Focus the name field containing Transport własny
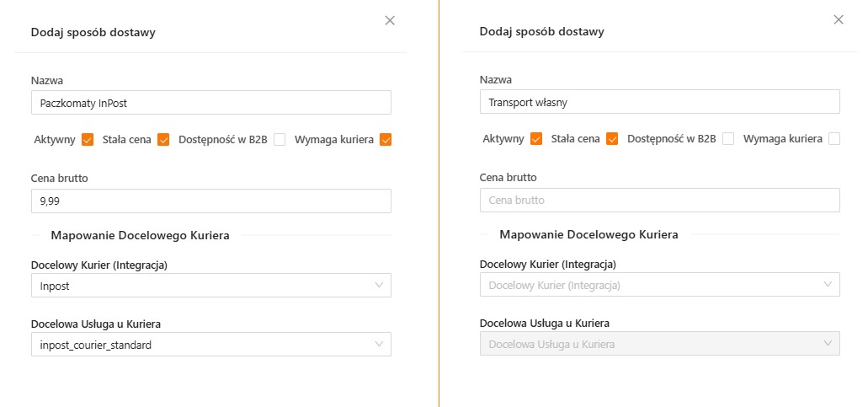The image size is (868, 407). click(659, 102)
